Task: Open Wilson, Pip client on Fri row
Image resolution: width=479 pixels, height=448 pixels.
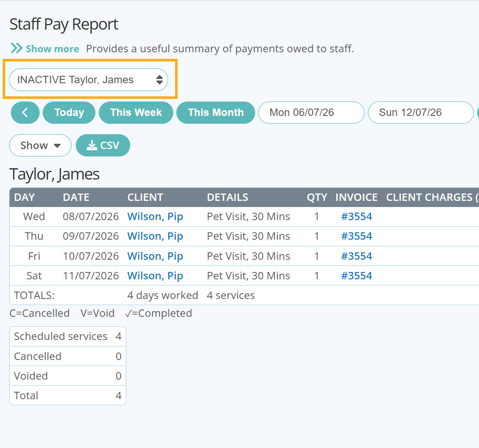Action: point(155,256)
